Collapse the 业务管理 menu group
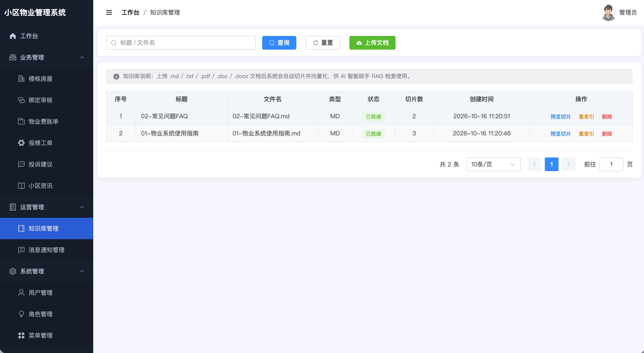The height and width of the screenshot is (353, 644). (46, 57)
